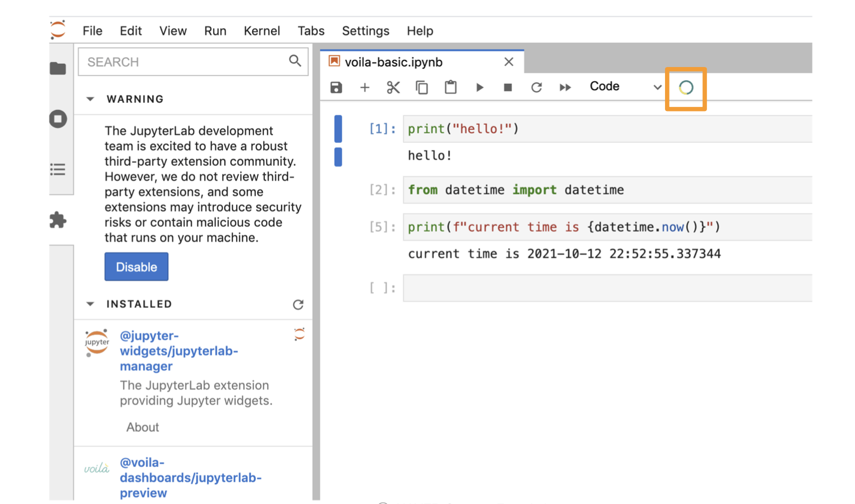Open the Tabs menu
This screenshot has width=855, height=504.
pyautogui.click(x=311, y=31)
